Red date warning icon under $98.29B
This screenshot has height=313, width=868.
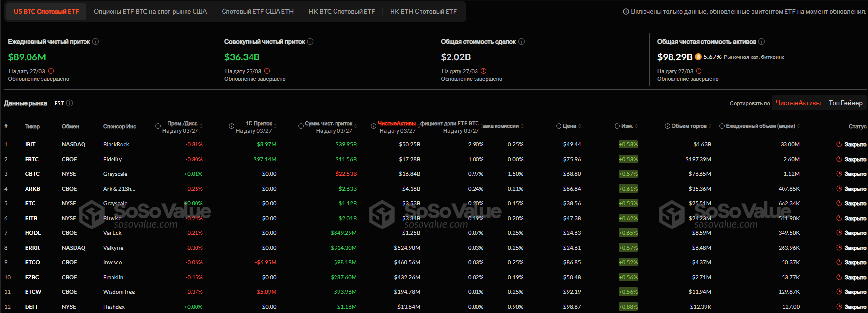pos(699,71)
